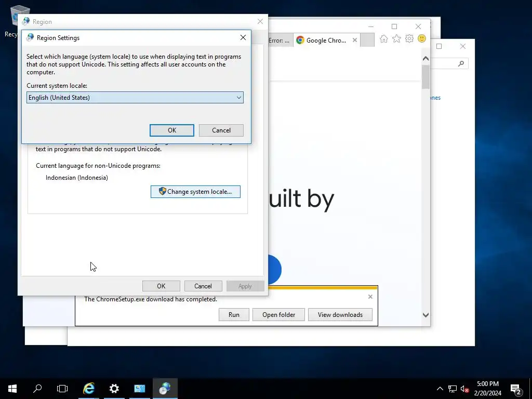Open Server Manager taskbar icon

(139, 389)
